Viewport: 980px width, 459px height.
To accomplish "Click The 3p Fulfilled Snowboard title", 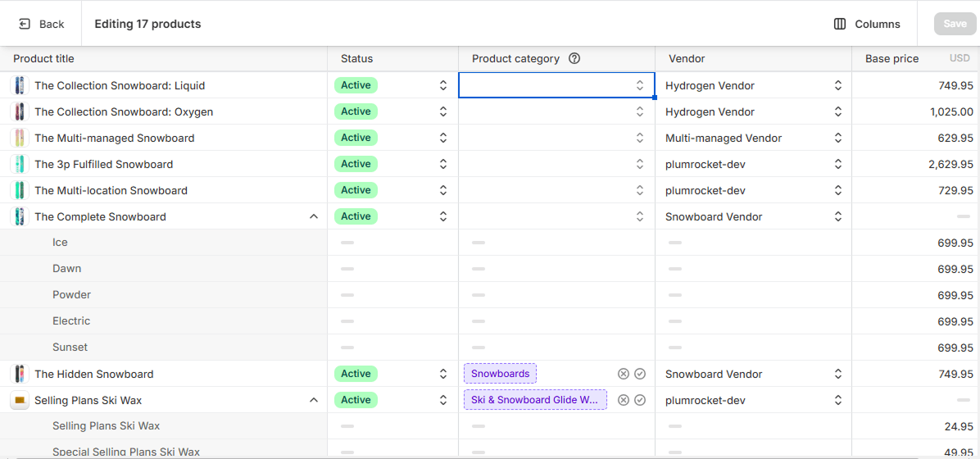I will (x=104, y=164).
